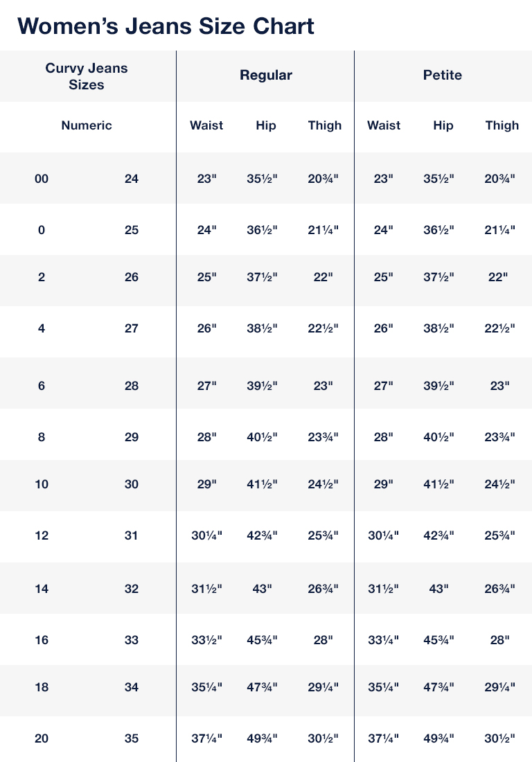Click the Petite column group header
This screenshot has height=762, width=532.
[443, 76]
